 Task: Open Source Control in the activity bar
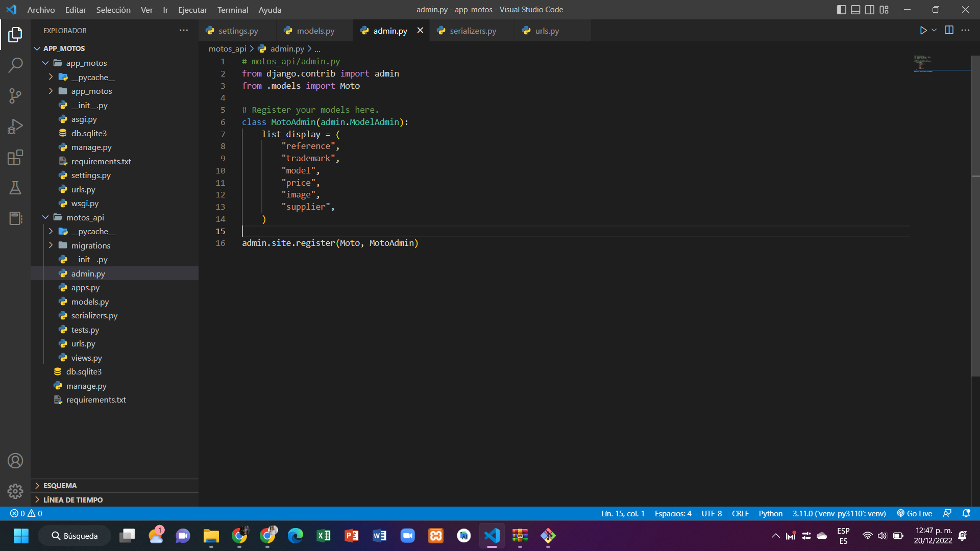click(15, 96)
